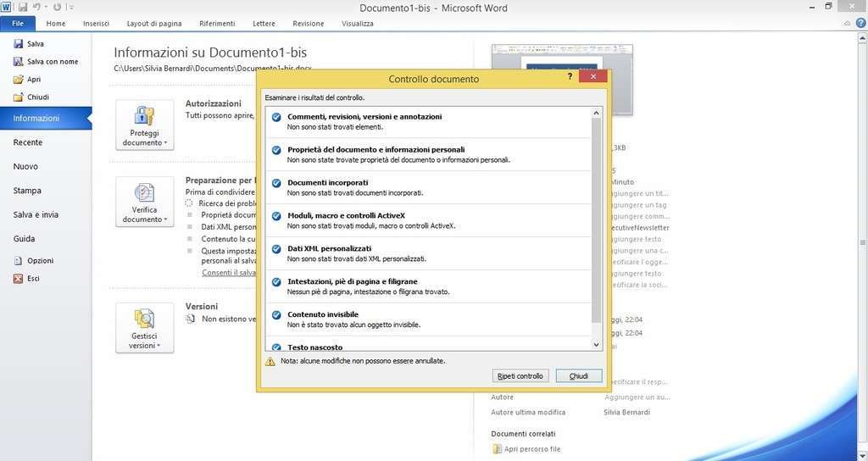Viewport: 868px width, 461px height.
Task: Open the Apri folder icon
Action: tap(19, 80)
